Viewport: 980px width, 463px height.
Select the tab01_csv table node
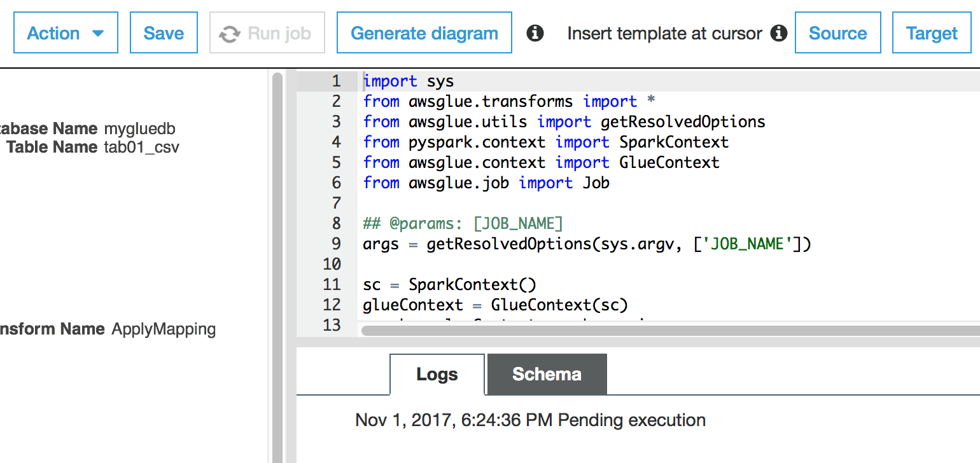[141, 148]
